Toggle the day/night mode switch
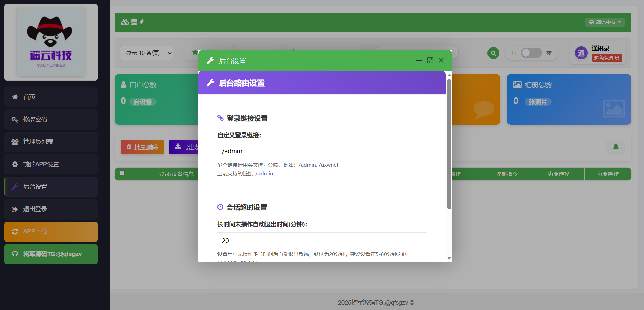Viewport: 644px width, 310px height. [x=531, y=53]
